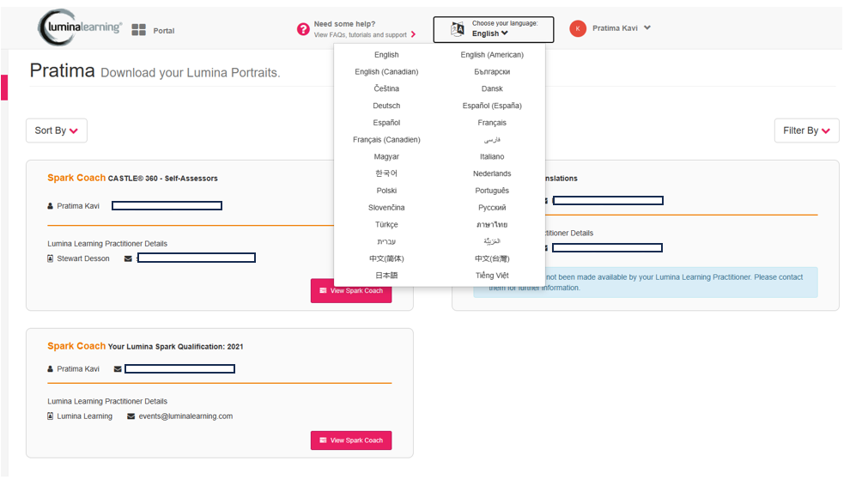Image resolution: width=868 pixels, height=480 pixels.
Task: Click View Spark Coach in CASTLE 360 card
Action: point(351,290)
